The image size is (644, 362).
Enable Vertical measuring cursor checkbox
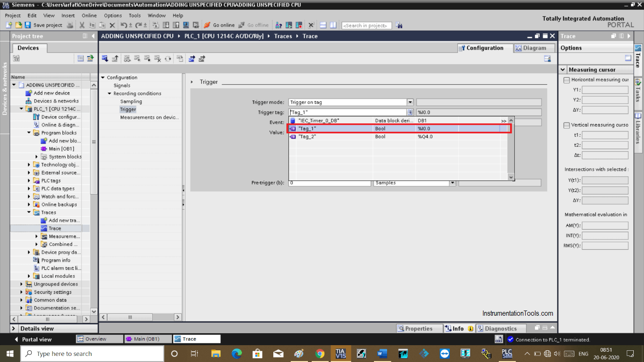click(x=567, y=125)
